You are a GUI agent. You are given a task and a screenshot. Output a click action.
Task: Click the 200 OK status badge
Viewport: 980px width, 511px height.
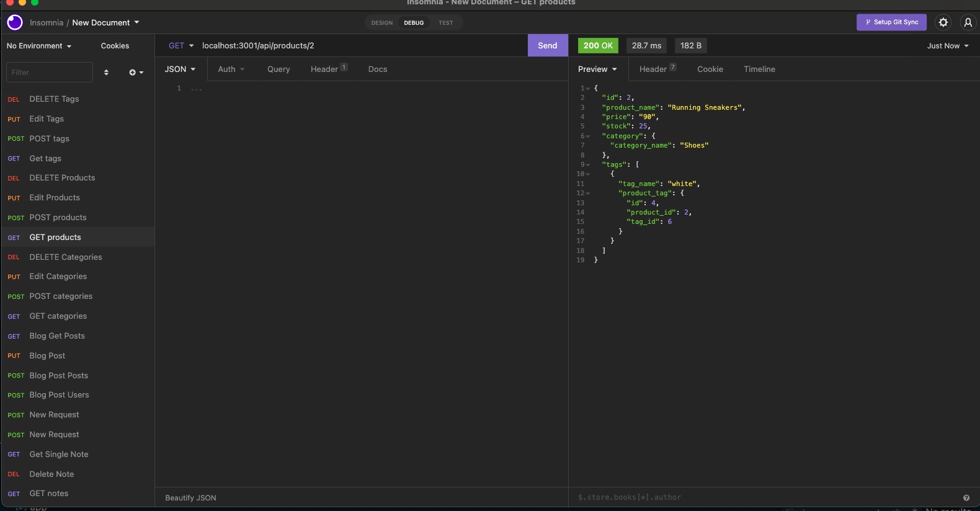(598, 45)
